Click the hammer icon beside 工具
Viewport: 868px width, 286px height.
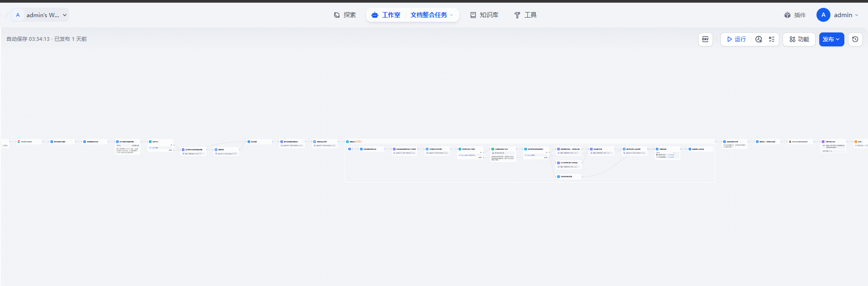click(517, 15)
